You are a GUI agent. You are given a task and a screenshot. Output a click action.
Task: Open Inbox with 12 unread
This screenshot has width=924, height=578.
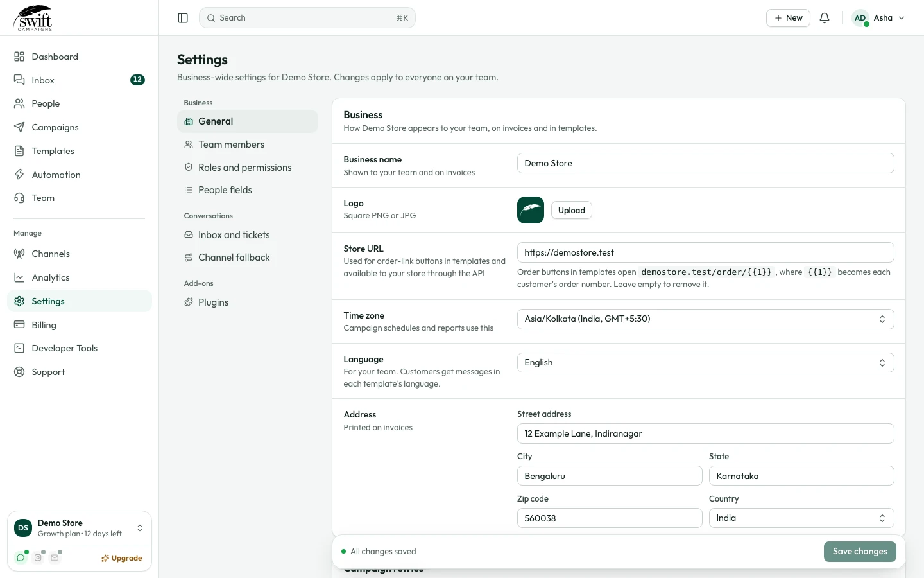click(x=80, y=80)
